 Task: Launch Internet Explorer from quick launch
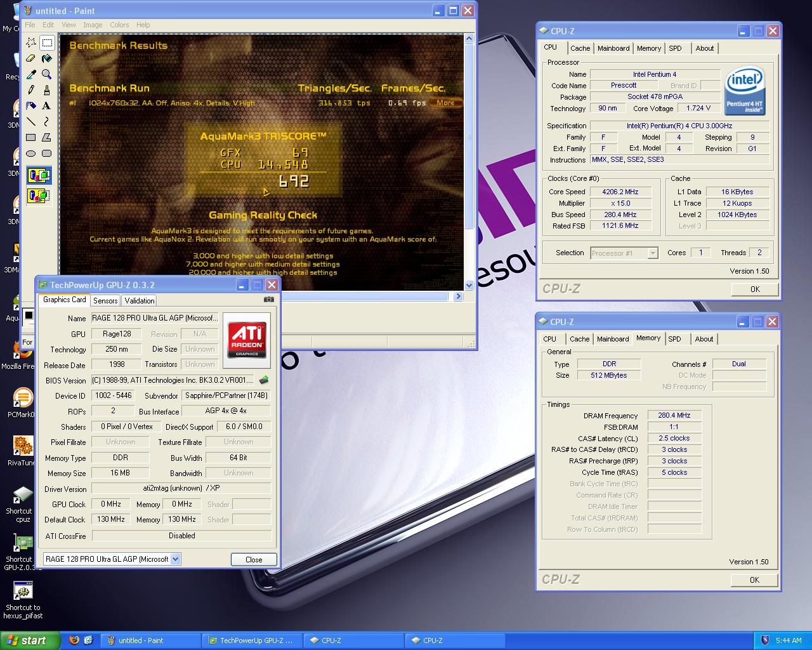coord(89,640)
